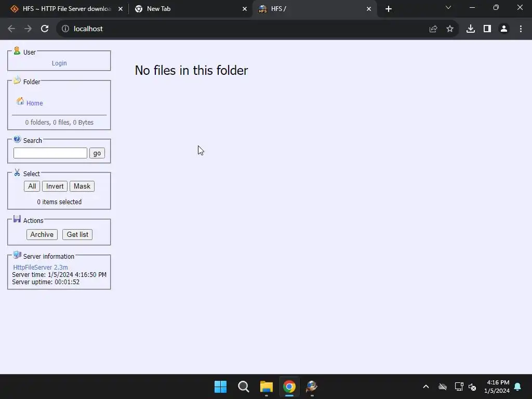532x399 pixels.
Task: Click the User panel person icon
Action: pos(17,51)
